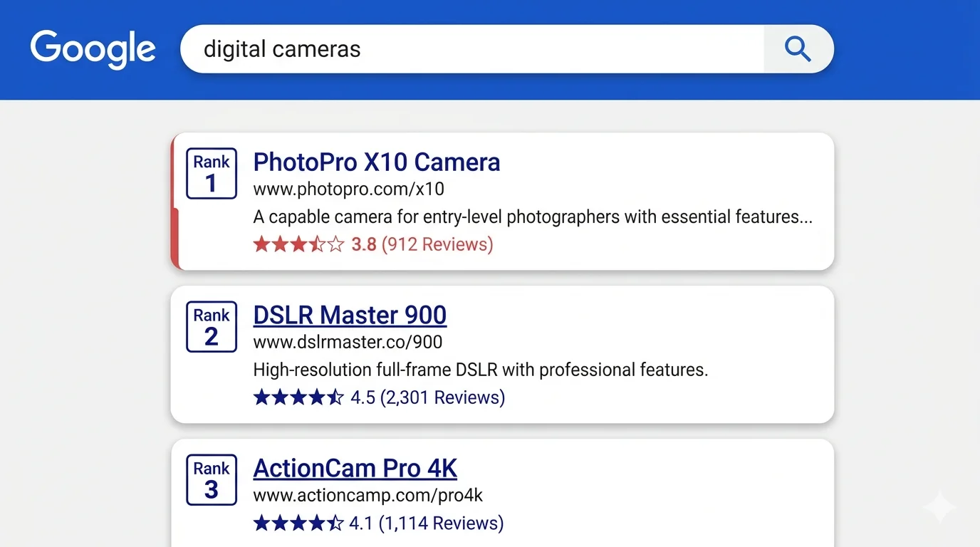Click the star rating for PhotoPro X10
Screen dimensions: 980x547
click(299, 244)
